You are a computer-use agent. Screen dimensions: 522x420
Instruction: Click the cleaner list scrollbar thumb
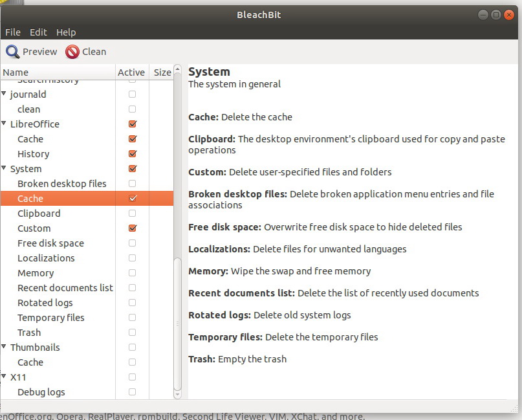point(177,324)
